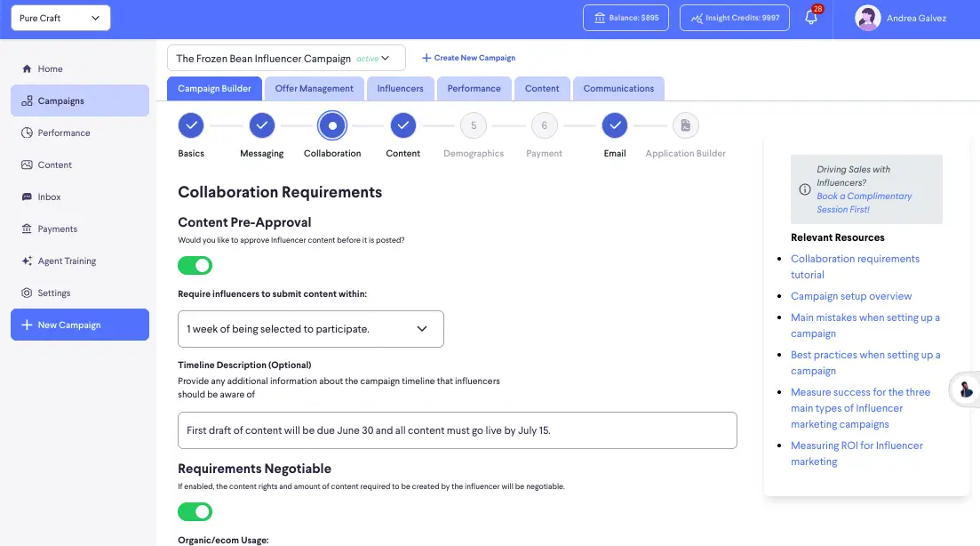
Task: Click step 5 Demographics circle
Action: (x=474, y=125)
